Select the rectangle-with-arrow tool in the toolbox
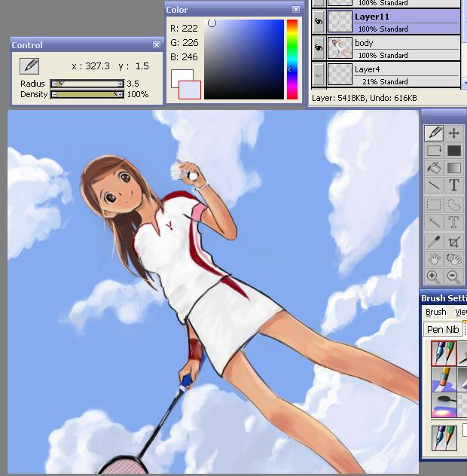 [434, 151]
